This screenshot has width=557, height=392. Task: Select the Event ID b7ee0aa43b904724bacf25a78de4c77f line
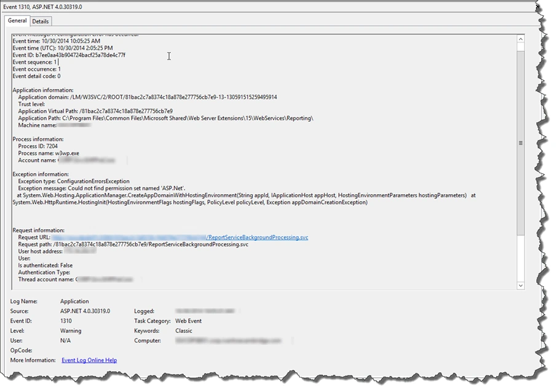pyautogui.click(x=69, y=55)
